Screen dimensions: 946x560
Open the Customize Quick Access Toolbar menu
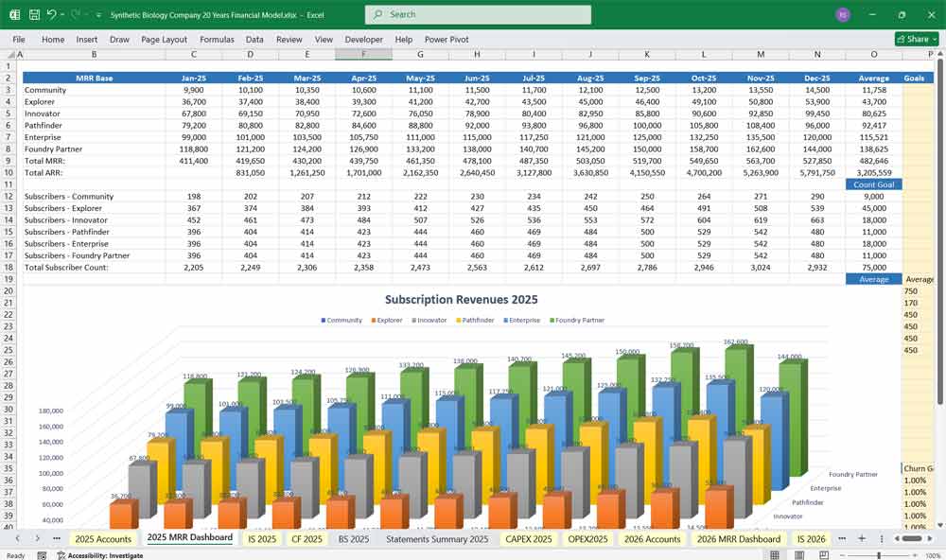[97, 14]
